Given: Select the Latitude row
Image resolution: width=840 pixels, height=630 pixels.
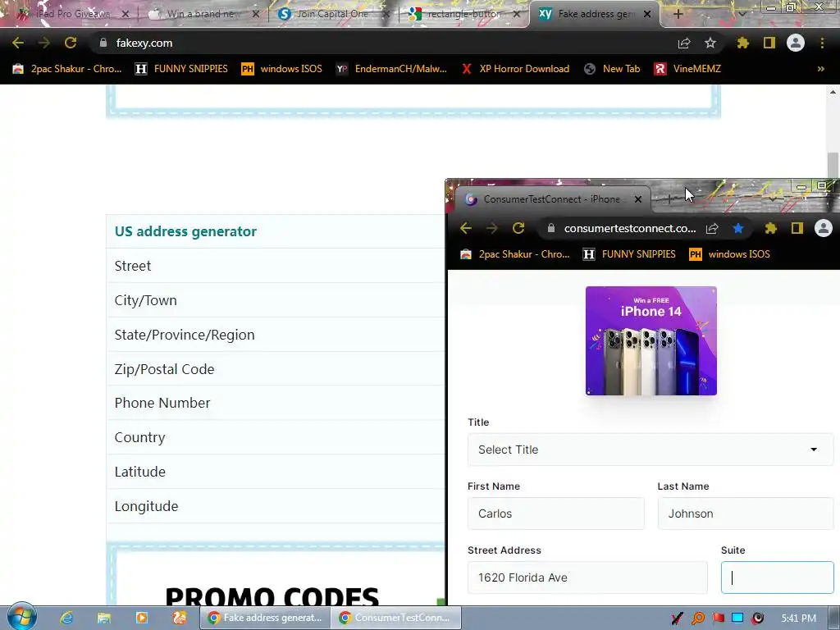Looking at the screenshot, I should coord(276,472).
